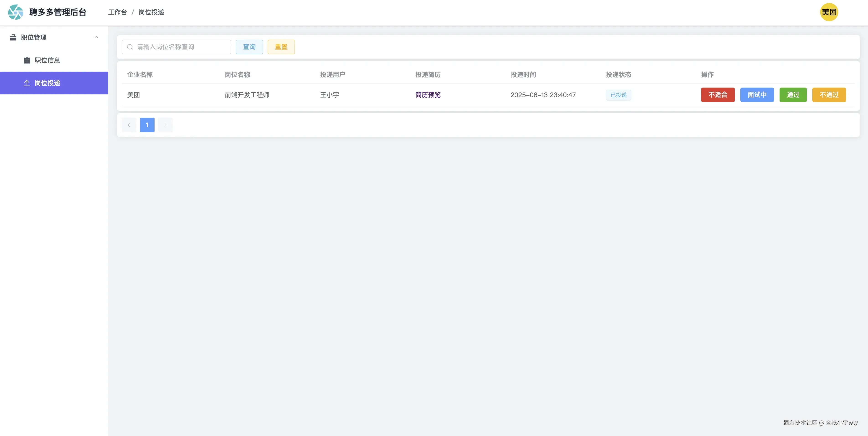Image resolution: width=868 pixels, height=436 pixels.
Task: Click the 工作台 breadcrumb link
Action: 117,12
